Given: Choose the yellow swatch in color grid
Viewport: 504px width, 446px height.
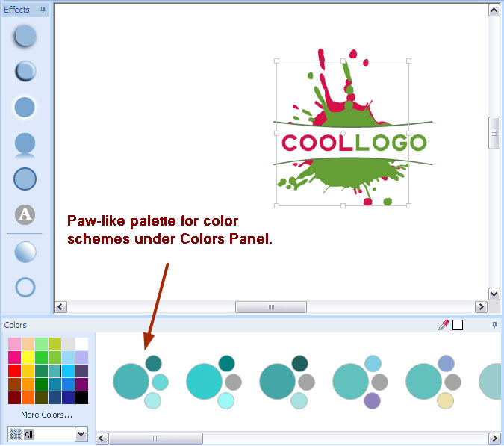Looking at the screenshot, I should 28,357.
